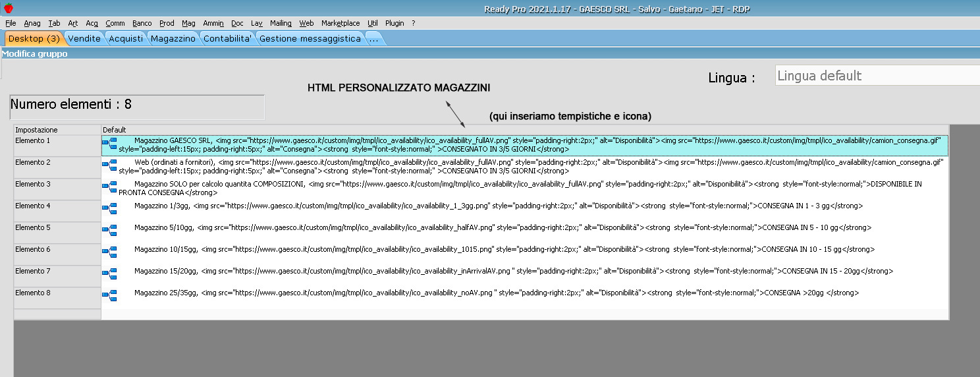Open the File menu
Image resolution: width=980 pixels, height=377 pixels.
tap(11, 23)
